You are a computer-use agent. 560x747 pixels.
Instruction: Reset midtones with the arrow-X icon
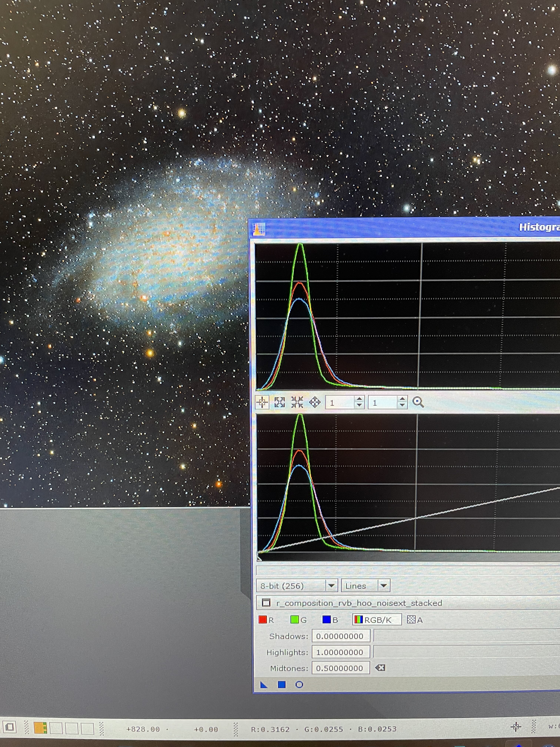(x=380, y=668)
